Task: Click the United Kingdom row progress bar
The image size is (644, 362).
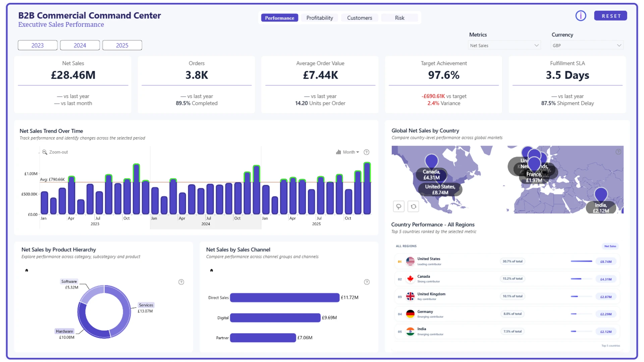Action: (x=581, y=297)
